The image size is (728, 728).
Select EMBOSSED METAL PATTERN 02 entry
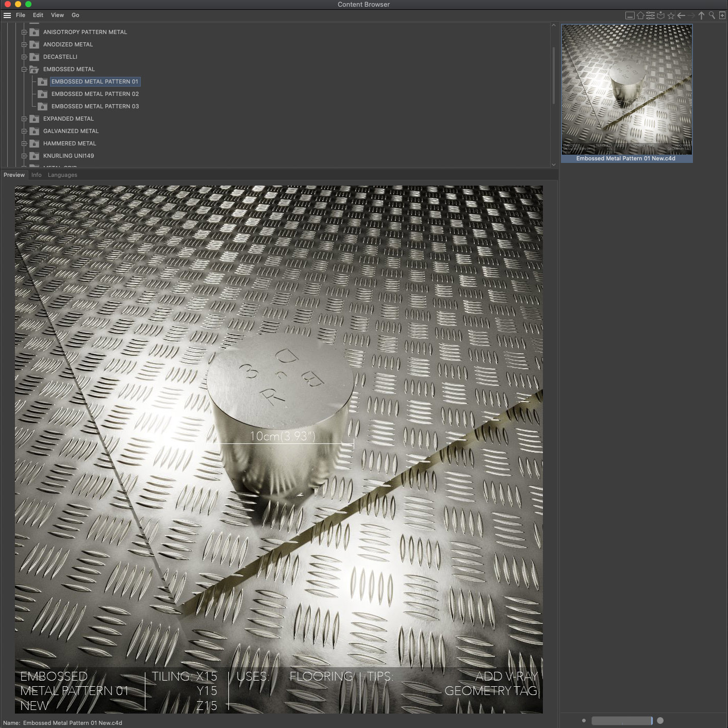click(x=95, y=94)
